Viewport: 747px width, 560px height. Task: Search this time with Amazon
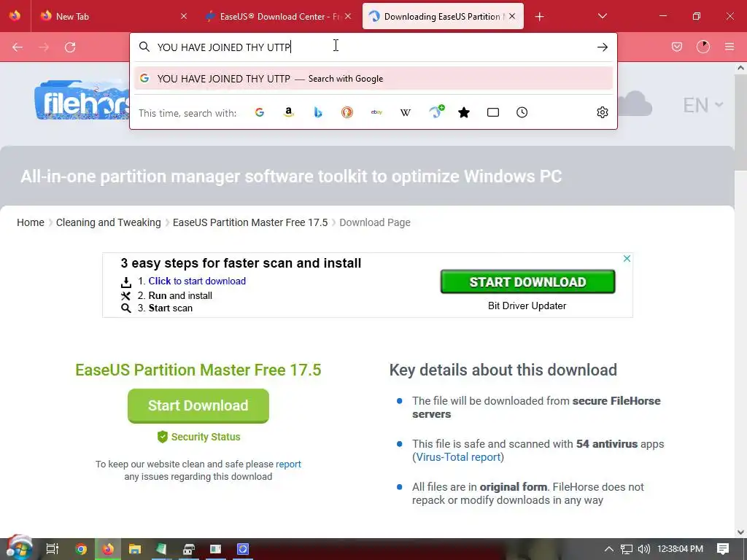pos(289,112)
